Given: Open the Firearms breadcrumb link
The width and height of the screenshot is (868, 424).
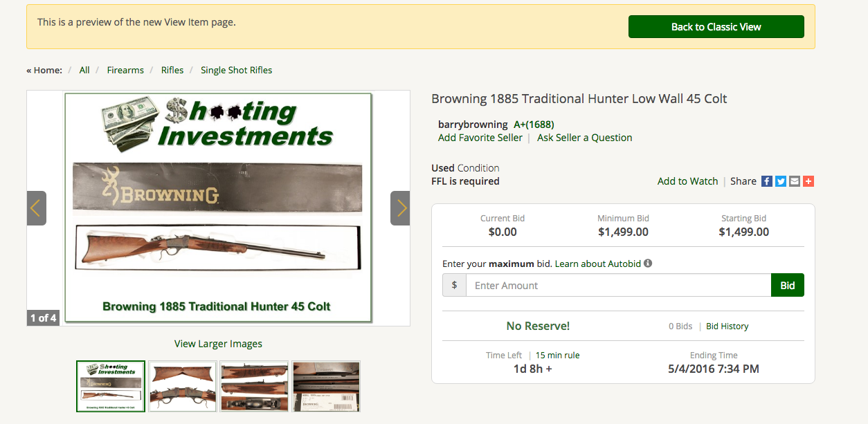Looking at the screenshot, I should pyautogui.click(x=125, y=70).
